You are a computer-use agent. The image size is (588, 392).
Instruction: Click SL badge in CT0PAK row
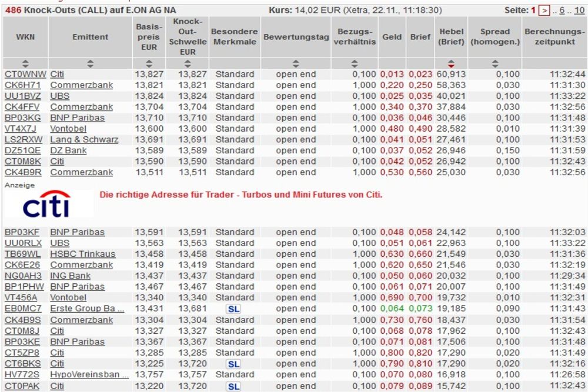pyautogui.click(x=233, y=386)
